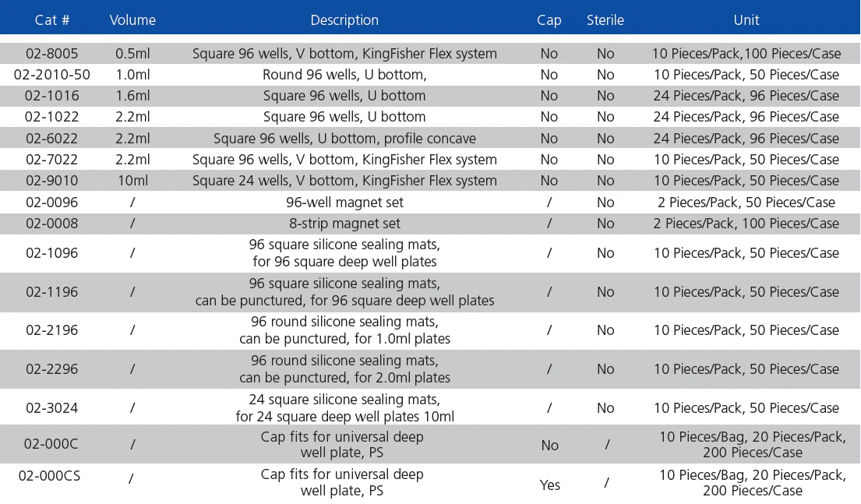
Task: Click the "96-well magnet set" description
Action: (x=344, y=203)
